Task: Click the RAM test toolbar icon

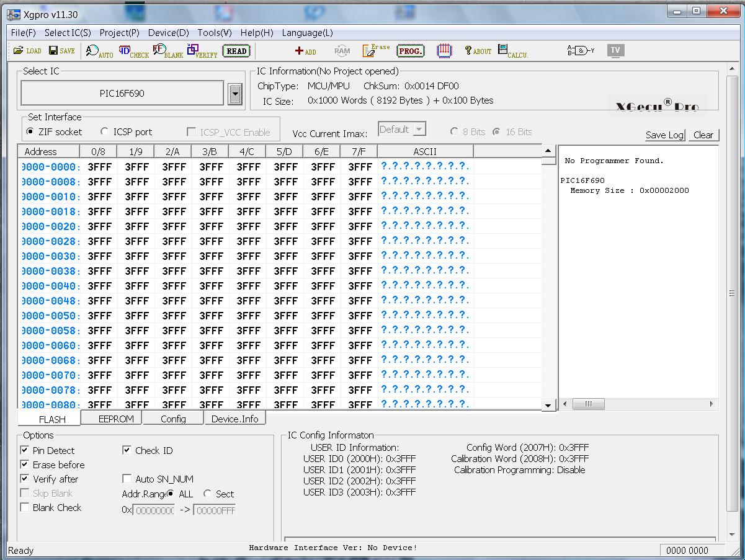Action: [x=342, y=51]
